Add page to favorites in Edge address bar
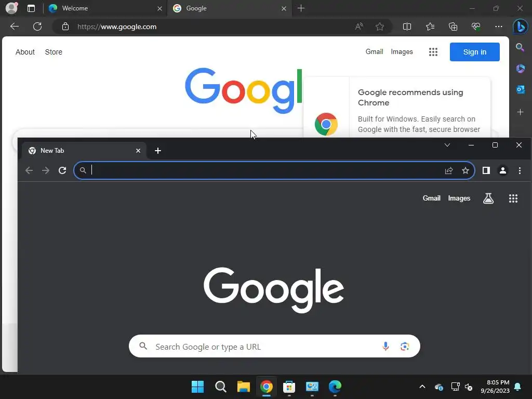 pyautogui.click(x=380, y=26)
